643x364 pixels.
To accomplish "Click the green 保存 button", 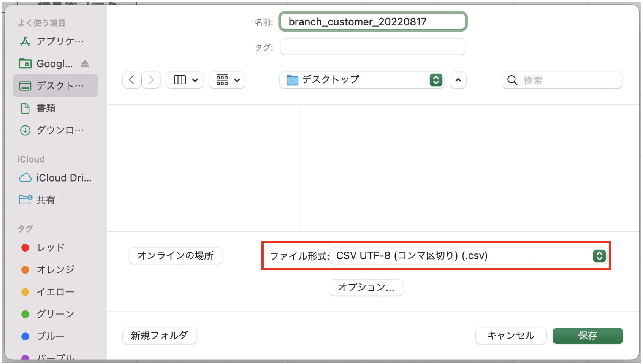I will pos(588,336).
